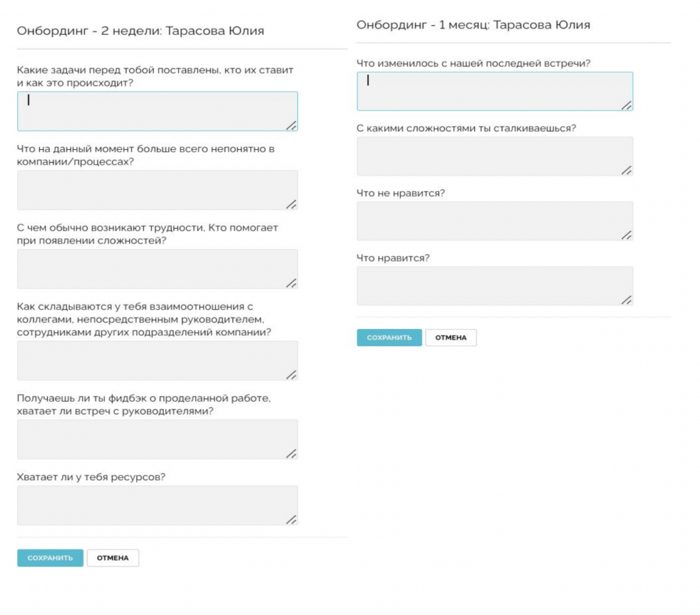Click the resize handle of the feedback question field
The image size is (700, 615).
(291, 453)
